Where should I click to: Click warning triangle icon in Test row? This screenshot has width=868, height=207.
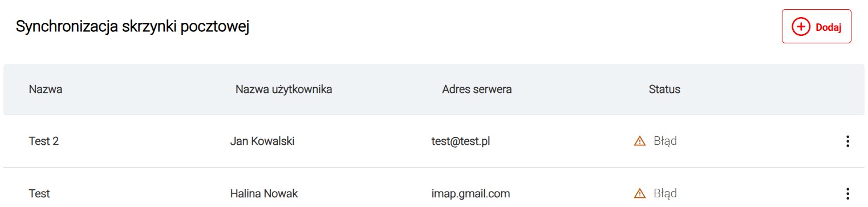click(x=640, y=193)
